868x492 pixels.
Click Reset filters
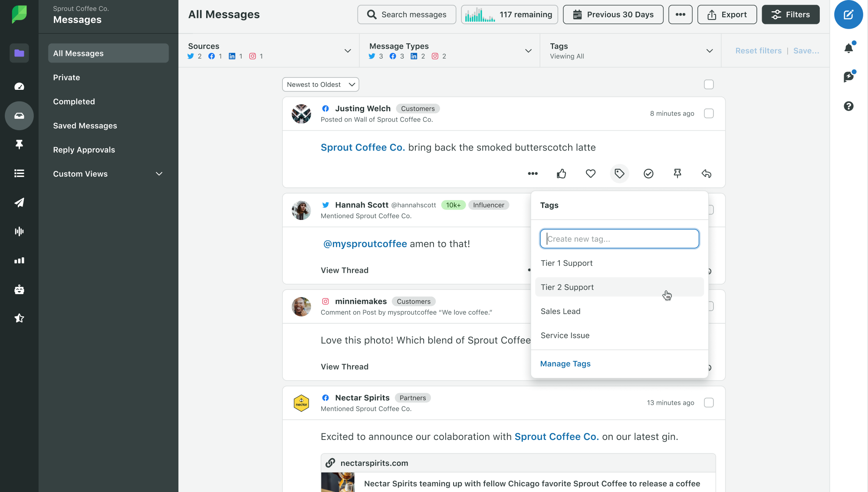point(758,51)
